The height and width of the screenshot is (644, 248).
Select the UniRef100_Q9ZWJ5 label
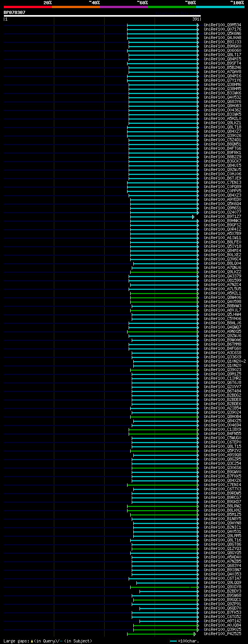[222, 170]
